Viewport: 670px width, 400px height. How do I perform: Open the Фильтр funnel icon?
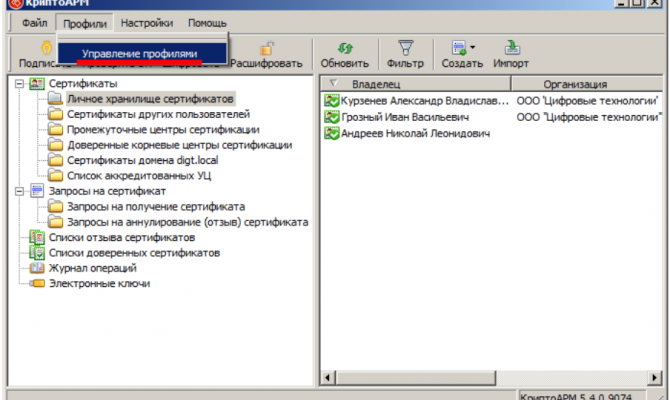pos(406,48)
